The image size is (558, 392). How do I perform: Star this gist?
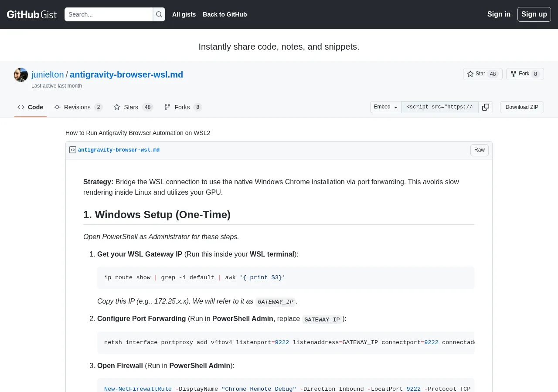pos(483,74)
